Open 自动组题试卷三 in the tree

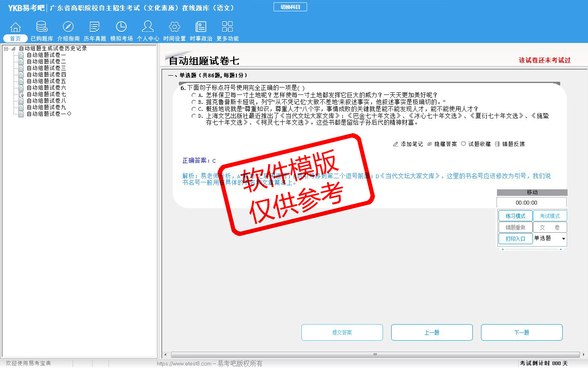[x=46, y=68]
